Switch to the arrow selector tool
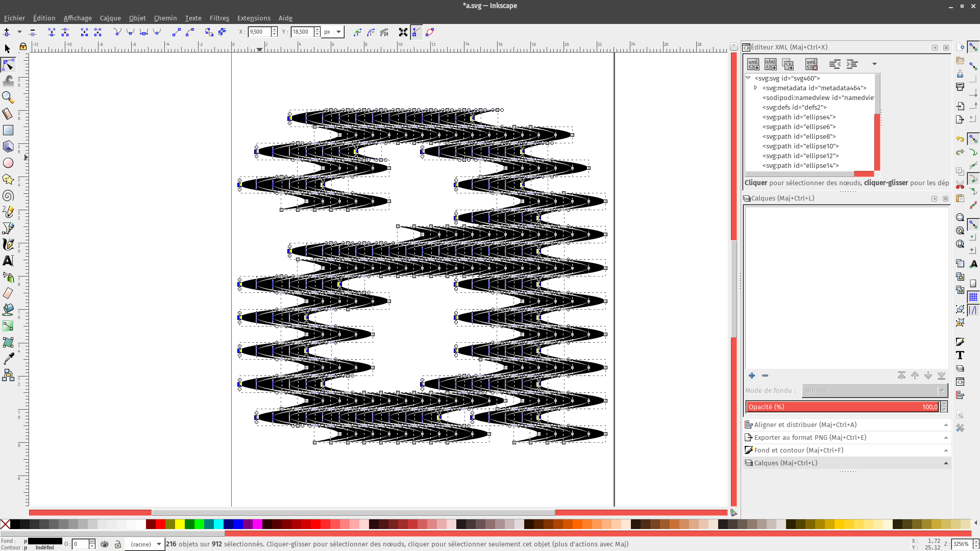This screenshot has height=551, width=980. (8, 48)
